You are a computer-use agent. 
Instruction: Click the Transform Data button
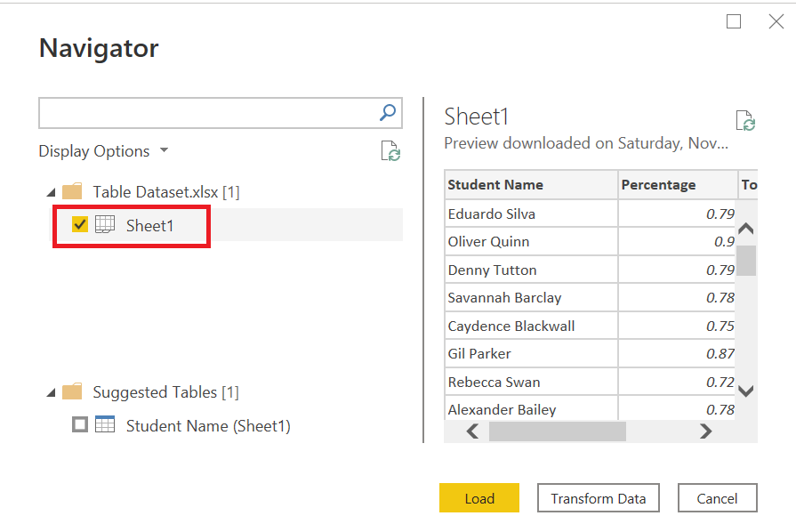[598, 498]
